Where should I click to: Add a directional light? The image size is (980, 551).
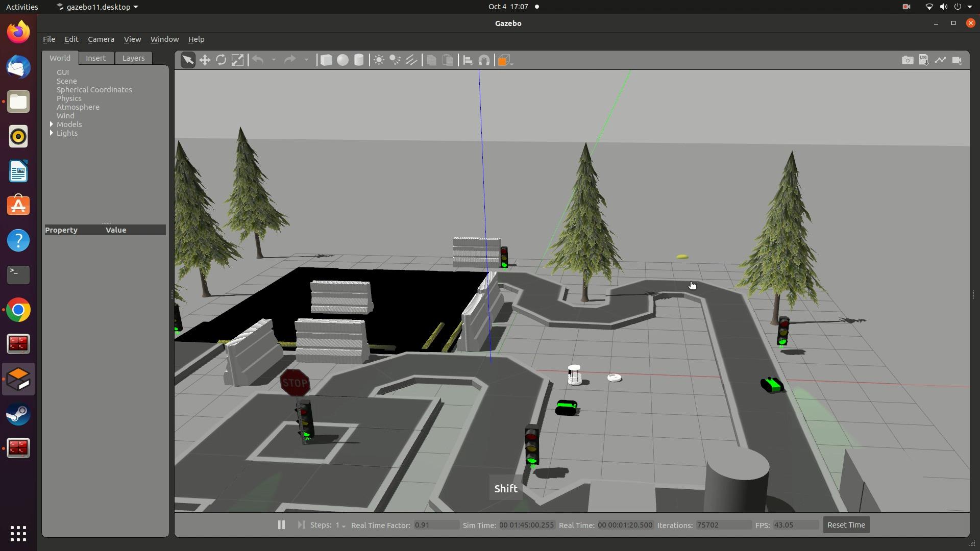pyautogui.click(x=411, y=60)
